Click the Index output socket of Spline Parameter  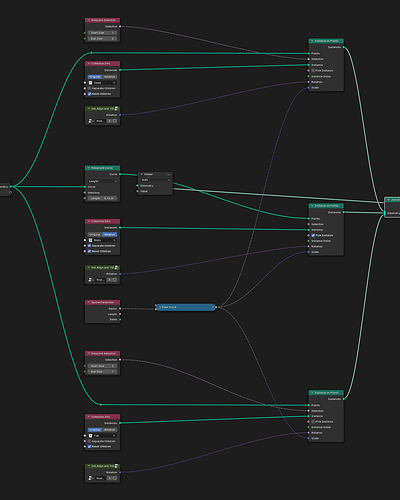[120, 319]
